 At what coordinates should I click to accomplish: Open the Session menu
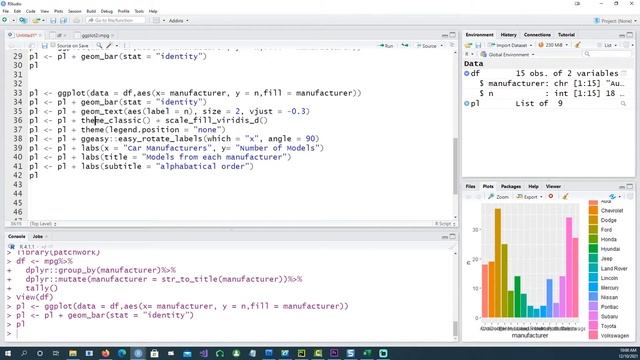75,11
